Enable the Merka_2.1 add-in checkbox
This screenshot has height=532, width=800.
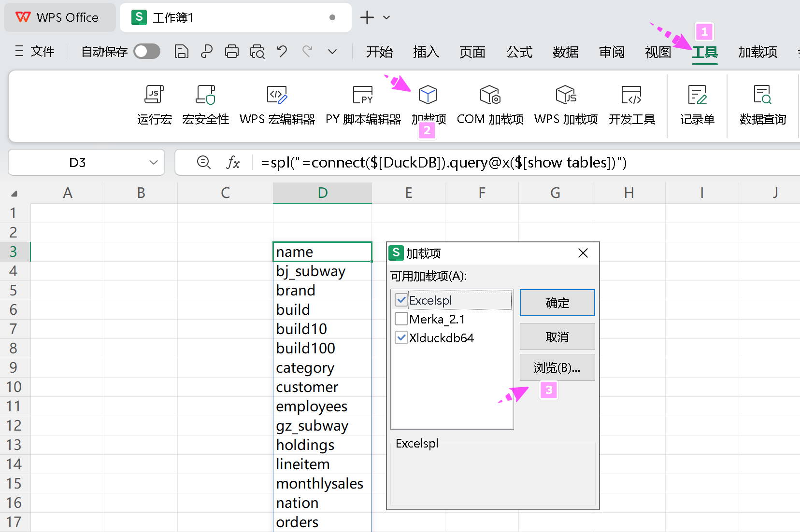401,319
